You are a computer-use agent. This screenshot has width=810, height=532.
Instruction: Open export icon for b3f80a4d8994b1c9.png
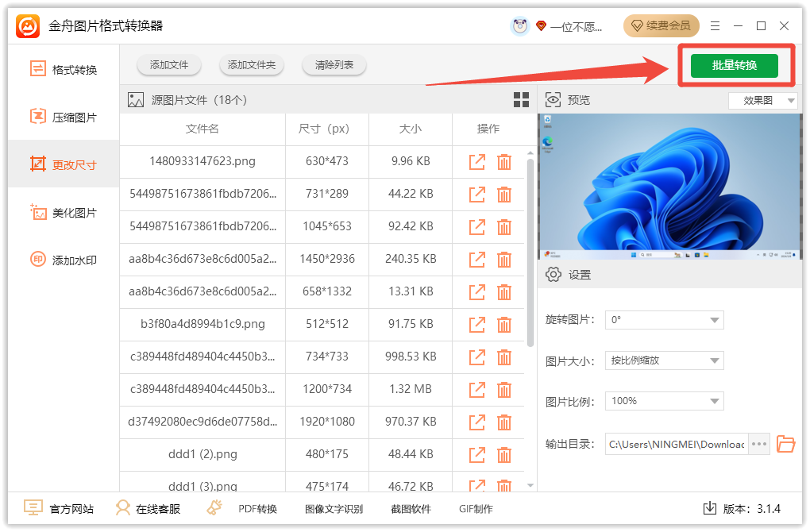(476, 325)
